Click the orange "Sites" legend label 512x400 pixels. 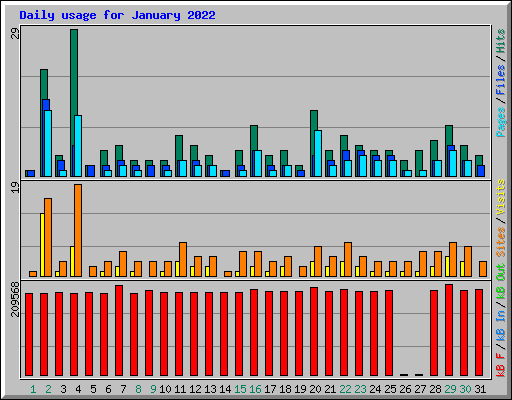pyautogui.click(x=501, y=242)
